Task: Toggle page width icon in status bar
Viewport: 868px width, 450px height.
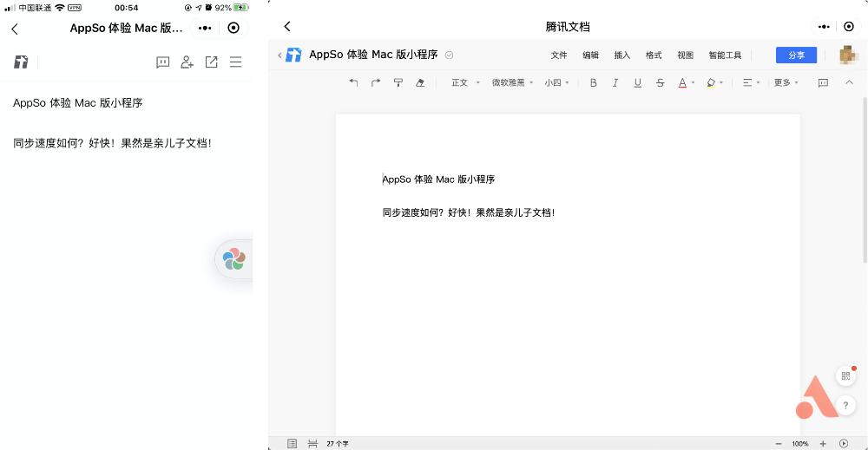Action: pyautogui.click(x=312, y=443)
